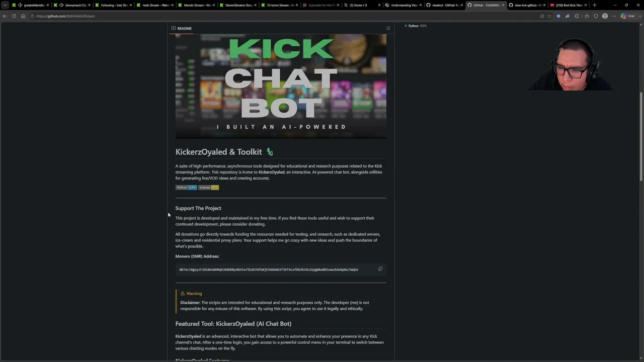The width and height of the screenshot is (644, 362).
Task: Click the round blue extension icon
Action: pyautogui.click(x=558, y=16)
